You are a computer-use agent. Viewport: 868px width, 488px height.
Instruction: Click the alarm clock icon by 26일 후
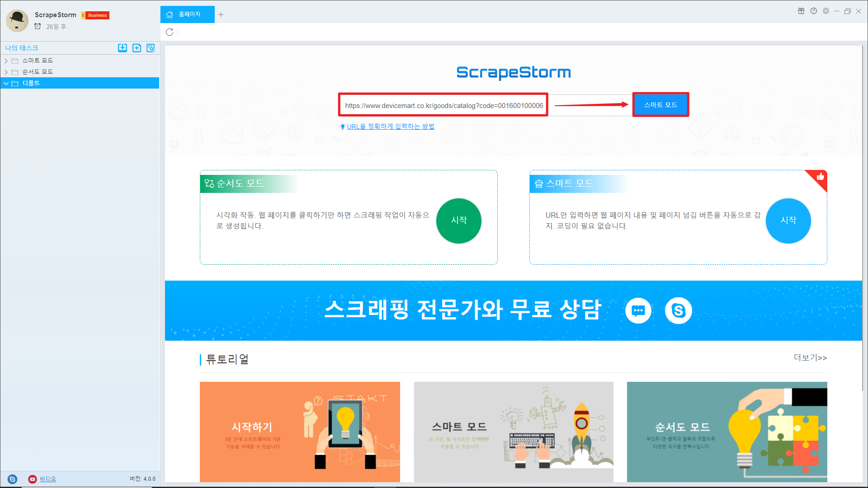point(38,27)
